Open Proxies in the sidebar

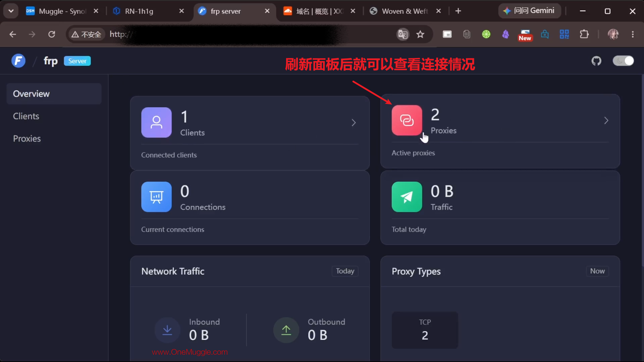[54, 138]
